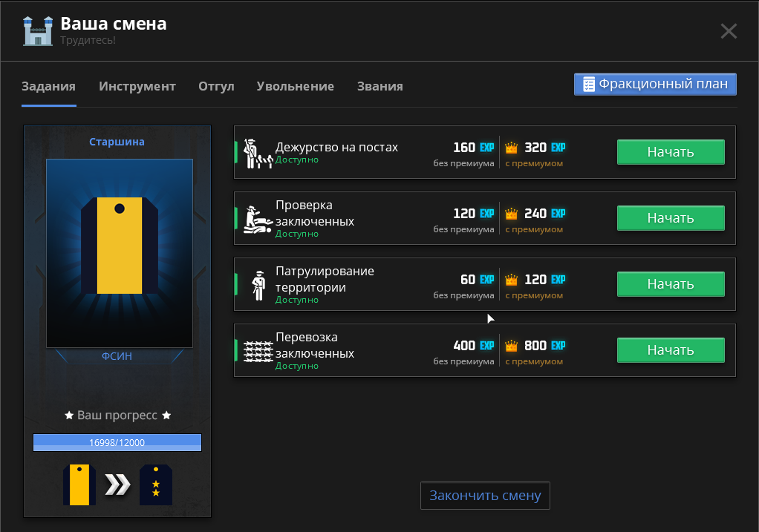The image size is (759, 532).
Task: Click the fortress logo in the header
Action: point(37,30)
